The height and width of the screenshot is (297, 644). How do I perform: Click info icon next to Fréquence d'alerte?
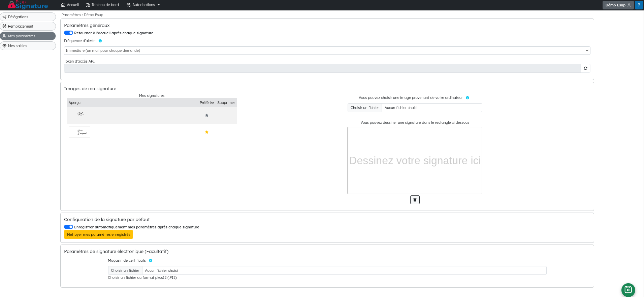coord(100,41)
